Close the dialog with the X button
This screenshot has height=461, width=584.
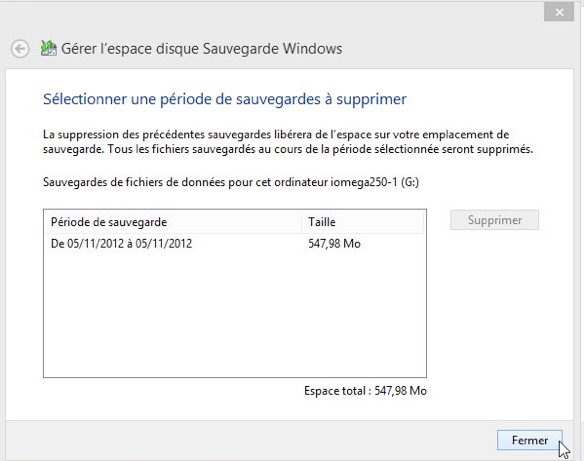point(559,12)
